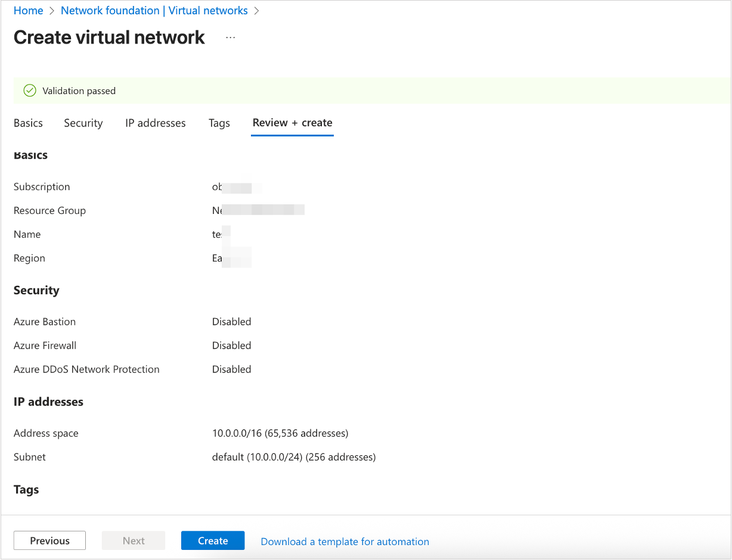This screenshot has width=732, height=560.
Task: Open Network foundation | Virtual networks breadcrumb
Action: coord(154,11)
